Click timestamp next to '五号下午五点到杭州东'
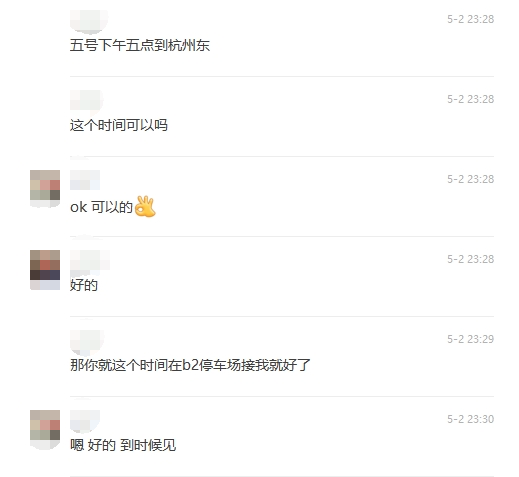Screen dimensions: 519x477 [470, 19]
